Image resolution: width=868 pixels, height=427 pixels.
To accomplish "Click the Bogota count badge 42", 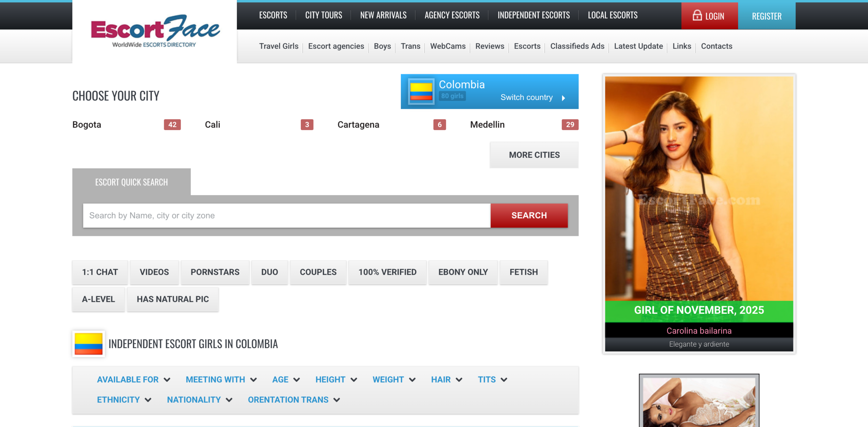I will pos(172,125).
